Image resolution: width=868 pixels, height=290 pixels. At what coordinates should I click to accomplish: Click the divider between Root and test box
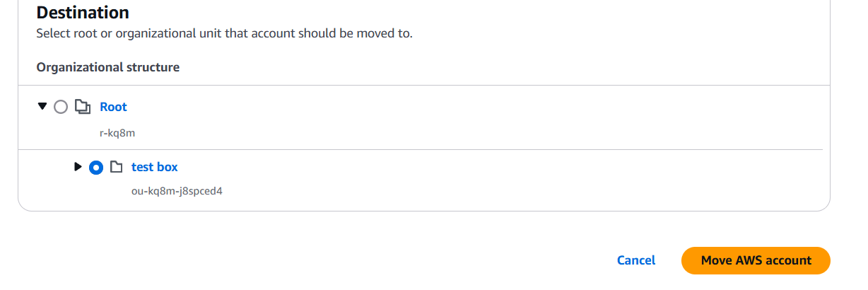(424, 149)
